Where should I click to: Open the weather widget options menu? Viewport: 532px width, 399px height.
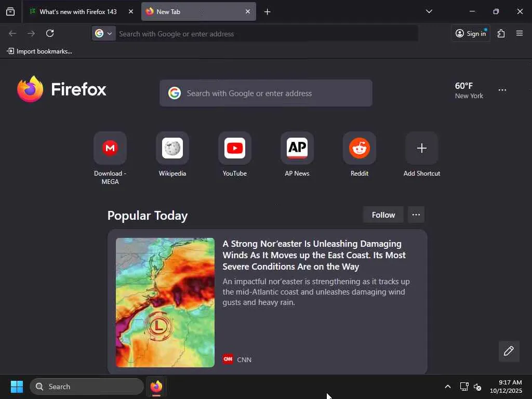pos(502,90)
